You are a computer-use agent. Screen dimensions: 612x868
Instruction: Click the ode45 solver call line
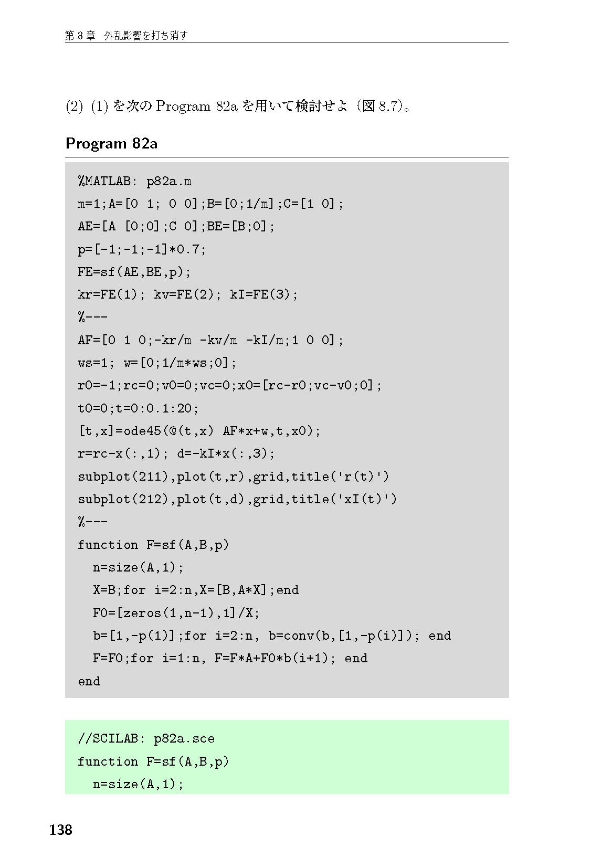pos(199,431)
